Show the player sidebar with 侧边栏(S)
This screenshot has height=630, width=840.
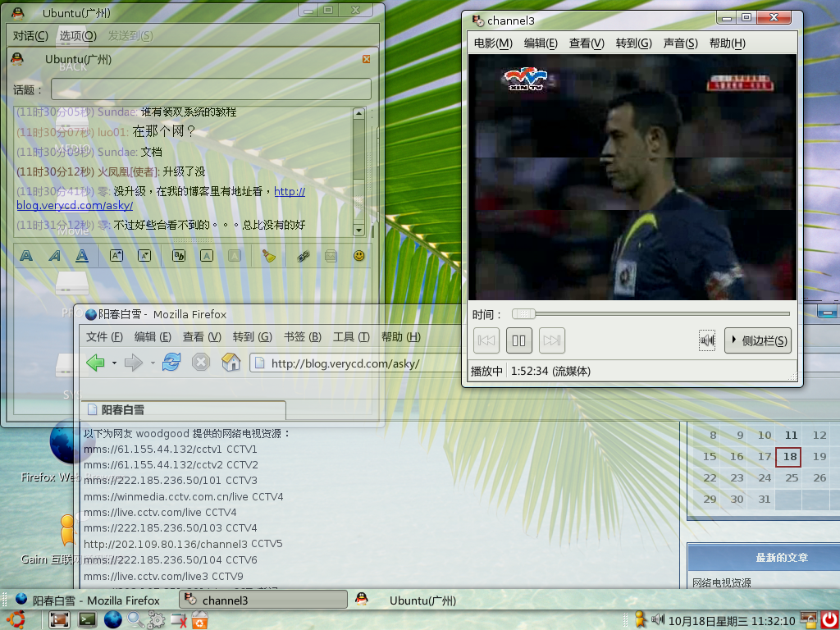click(758, 340)
